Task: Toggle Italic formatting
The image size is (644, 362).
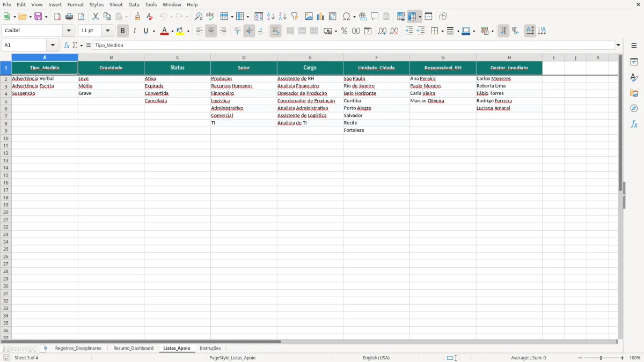Action: (x=135, y=31)
